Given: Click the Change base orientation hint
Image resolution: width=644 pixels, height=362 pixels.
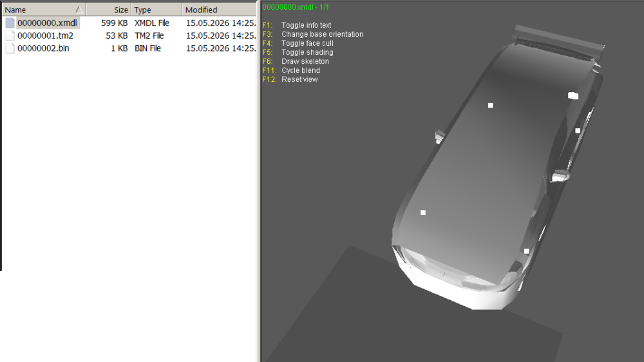Looking at the screenshot, I should 323,34.
